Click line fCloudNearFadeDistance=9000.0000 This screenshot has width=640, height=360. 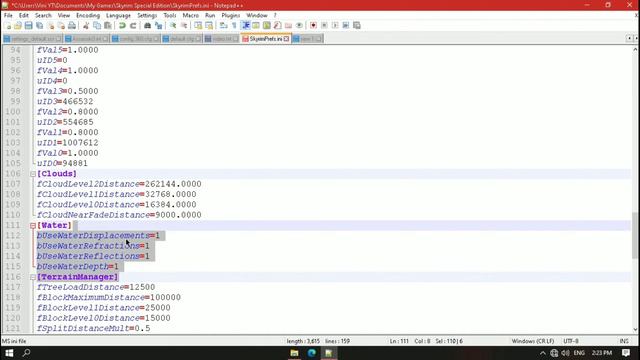(119, 215)
